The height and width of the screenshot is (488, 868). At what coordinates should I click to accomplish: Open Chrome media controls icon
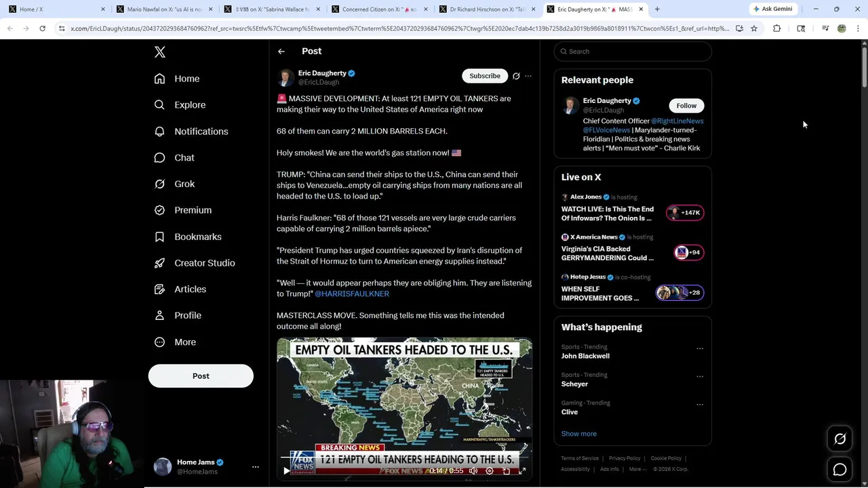[825, 28]
